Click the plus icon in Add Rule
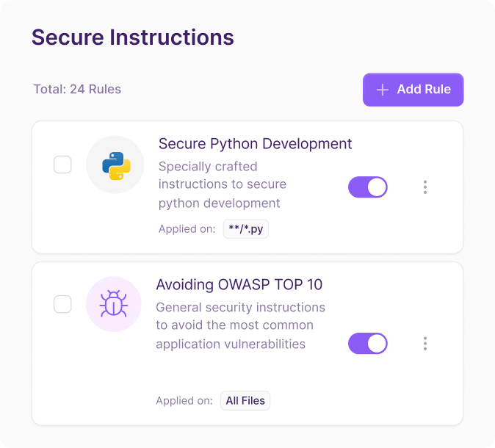Screen dimensions: 495x448 382,90
